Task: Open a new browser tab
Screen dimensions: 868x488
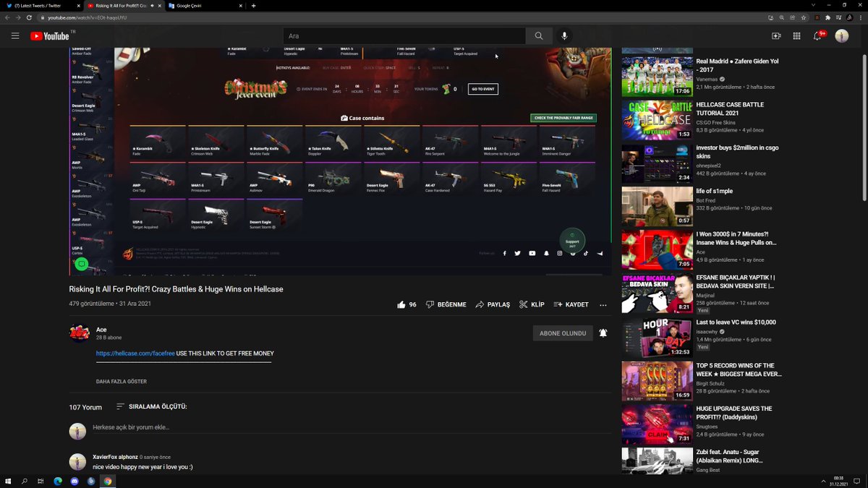Action: click(x=253, y=5)
